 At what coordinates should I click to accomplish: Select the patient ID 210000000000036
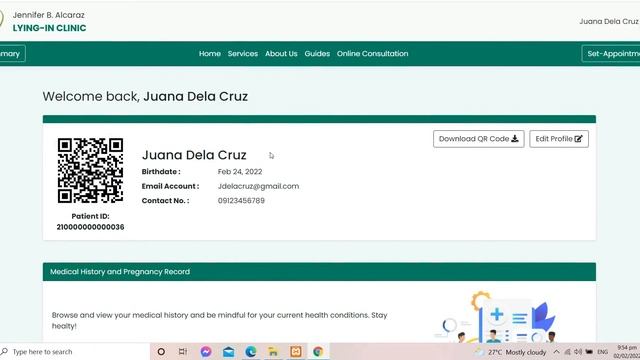[90, 227]
